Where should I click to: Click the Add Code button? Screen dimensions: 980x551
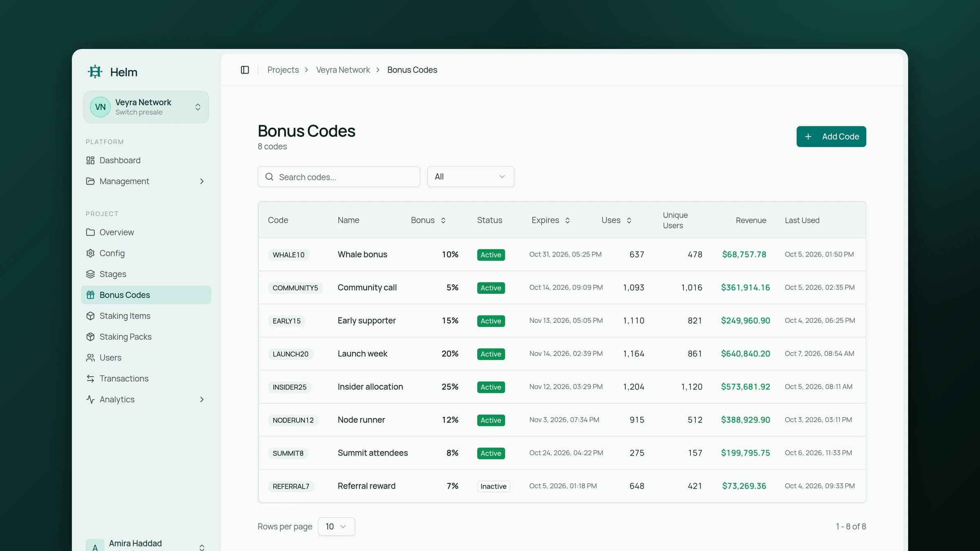pos(831,136)
